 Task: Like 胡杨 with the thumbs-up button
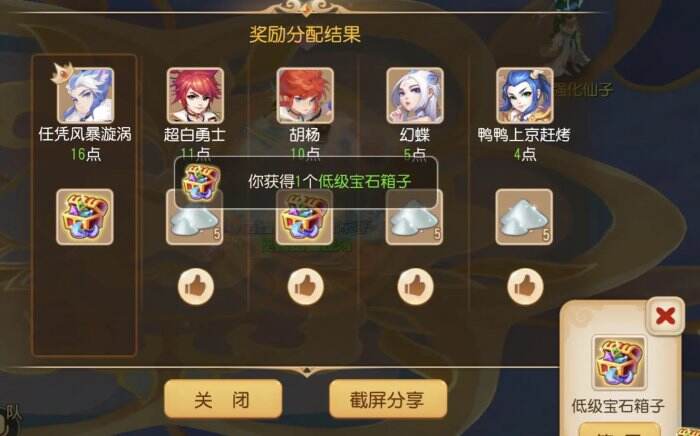point(305,287)
